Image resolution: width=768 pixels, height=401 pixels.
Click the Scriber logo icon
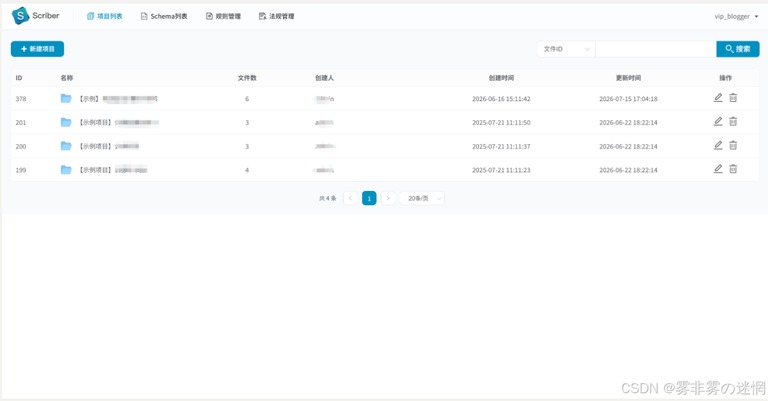20,16
